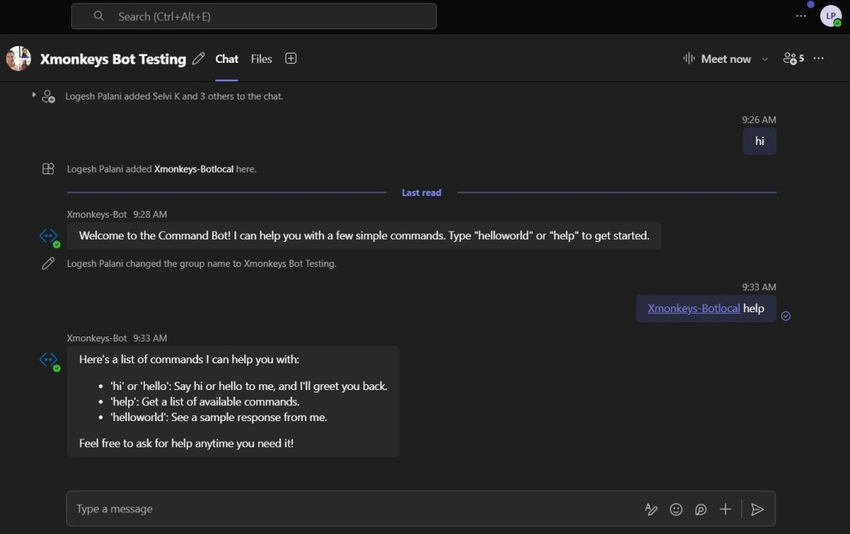Viewport: 850px width, 534px height.
Task: Add a new tab with the plus icon
Action: click(x=291, y=59)
